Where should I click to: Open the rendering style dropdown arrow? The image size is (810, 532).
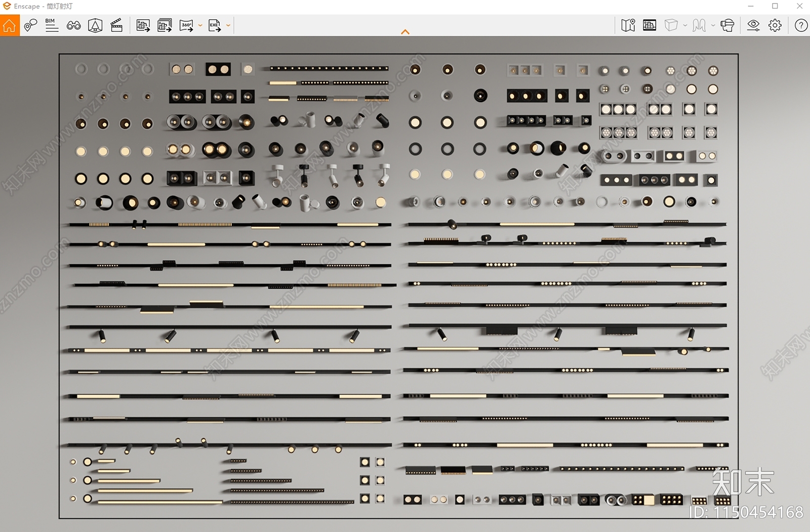(685, 25)
